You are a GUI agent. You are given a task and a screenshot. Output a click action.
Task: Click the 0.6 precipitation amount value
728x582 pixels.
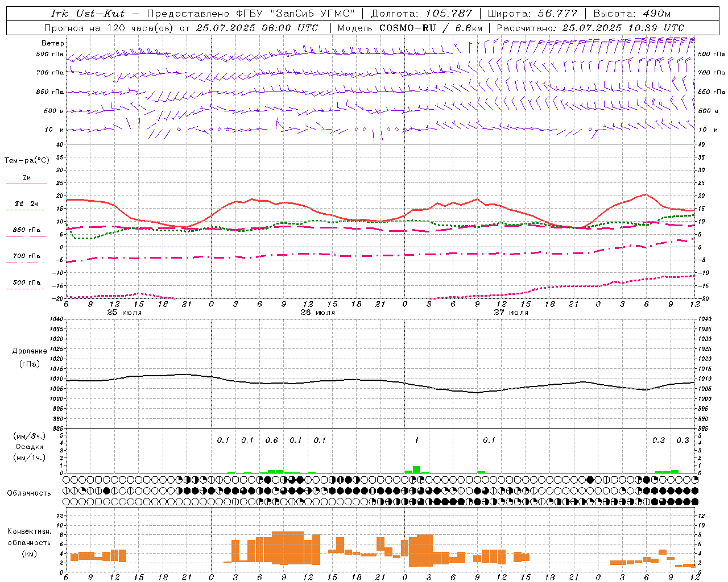(x=272, y=440)
